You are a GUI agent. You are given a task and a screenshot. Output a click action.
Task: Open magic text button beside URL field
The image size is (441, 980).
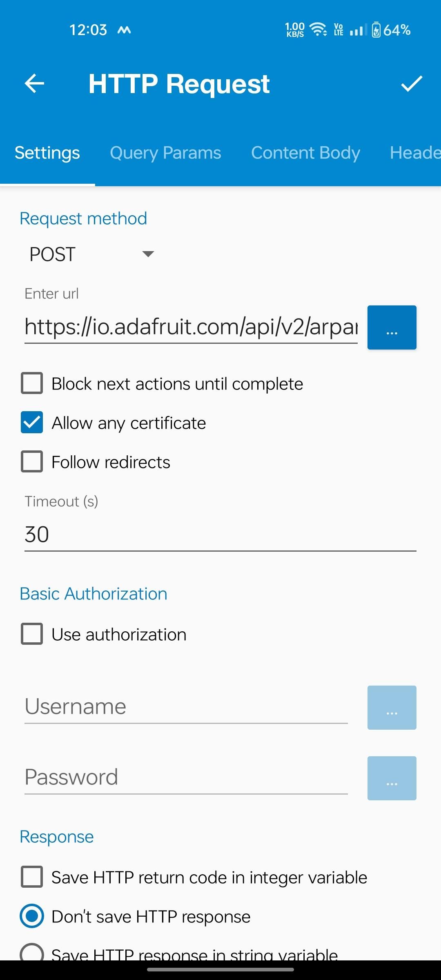(392, 327)
